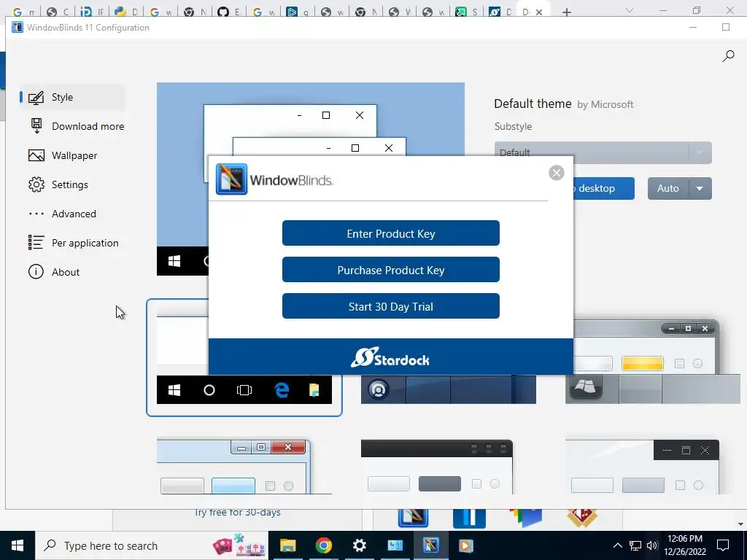Image resolution: width=747 pixels, height=560 pixels.
Task: Open Download more section
Action: pyautogui.click(x=77, y=126)
